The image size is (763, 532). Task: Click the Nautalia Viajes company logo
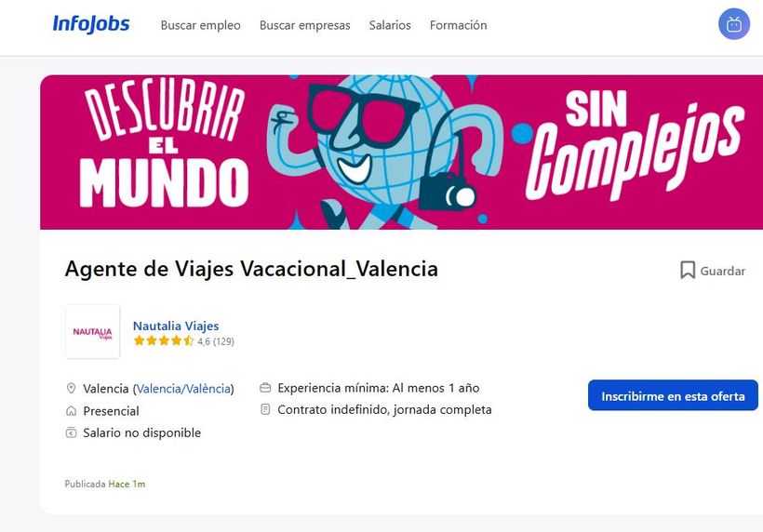[x=92, y=332]
